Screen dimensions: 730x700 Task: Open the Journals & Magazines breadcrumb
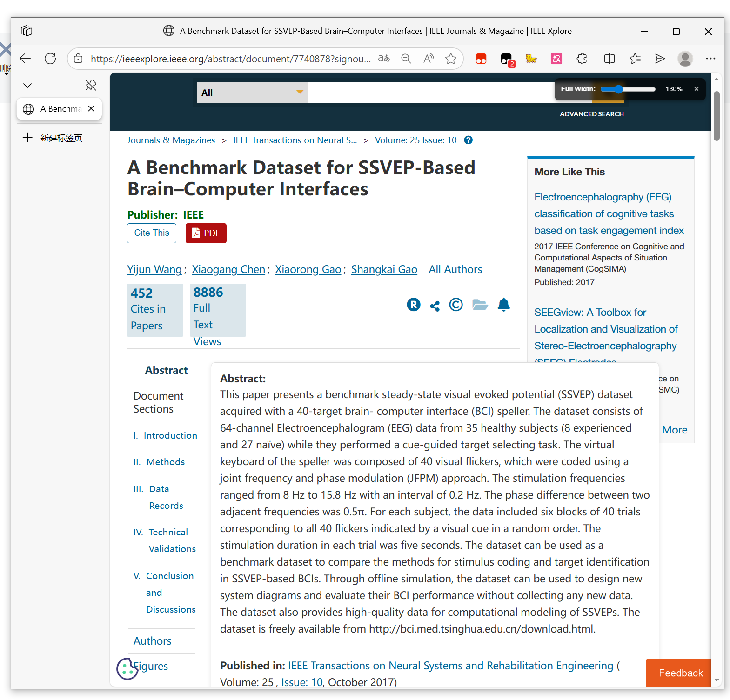[x=171, y=140]
